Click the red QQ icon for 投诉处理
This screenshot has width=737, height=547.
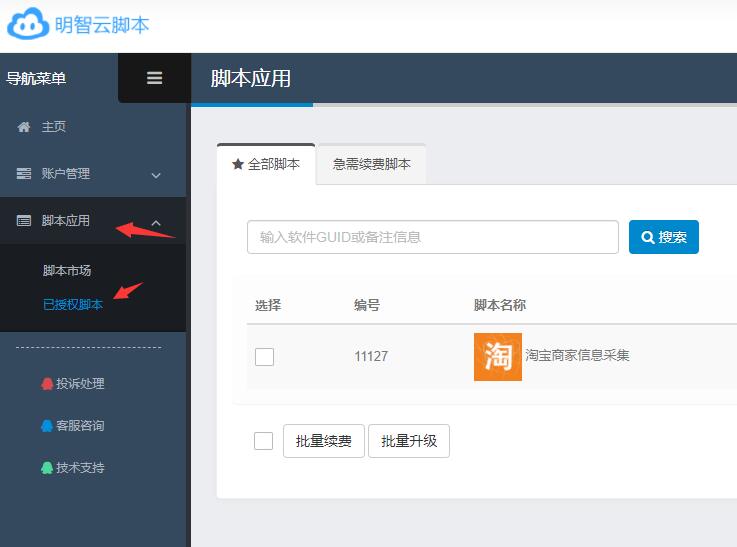point(47,384)
